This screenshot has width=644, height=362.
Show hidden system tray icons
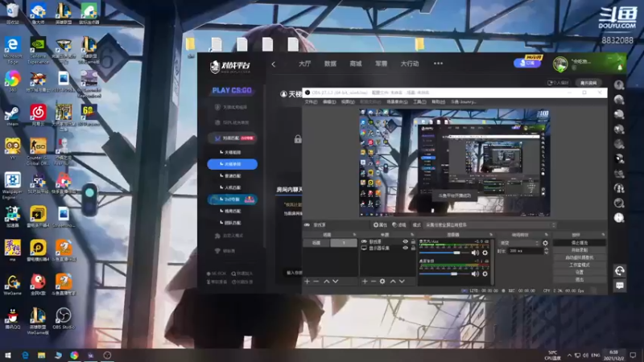tap(569, 355)
